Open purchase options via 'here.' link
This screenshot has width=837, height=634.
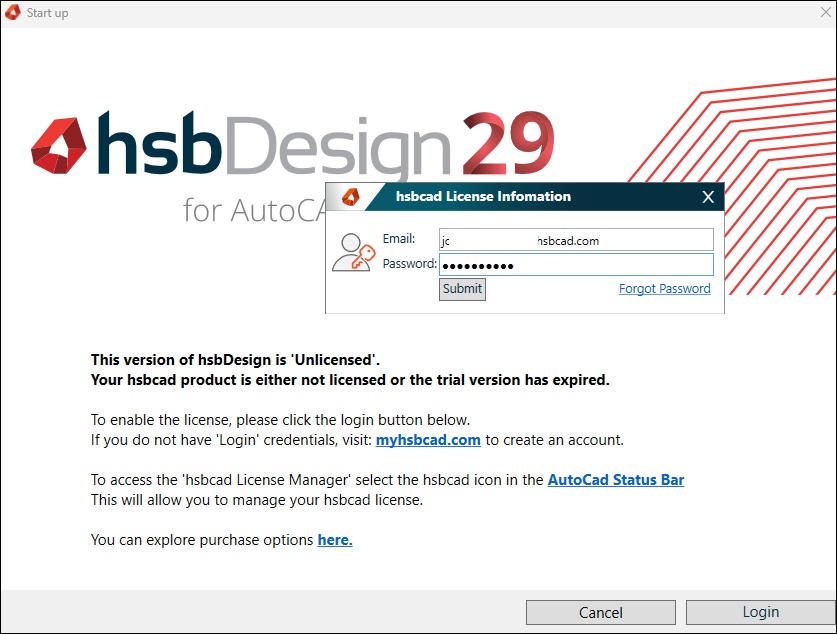(x=335, y=540)
